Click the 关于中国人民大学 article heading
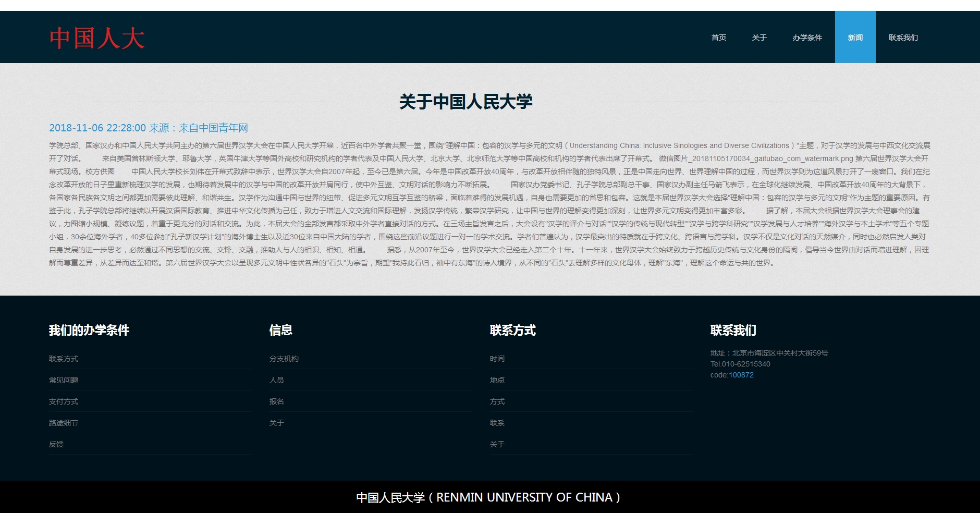The width and height of the screenshot is (980, 513). tap(465, 102)
